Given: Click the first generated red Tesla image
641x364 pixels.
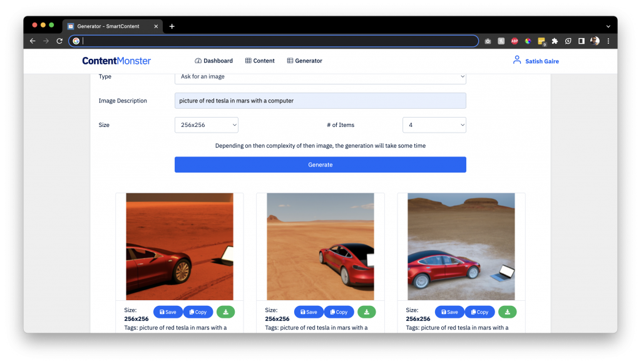Looking at the screenshot, I should pyautogui.click(x=180, y=247).
